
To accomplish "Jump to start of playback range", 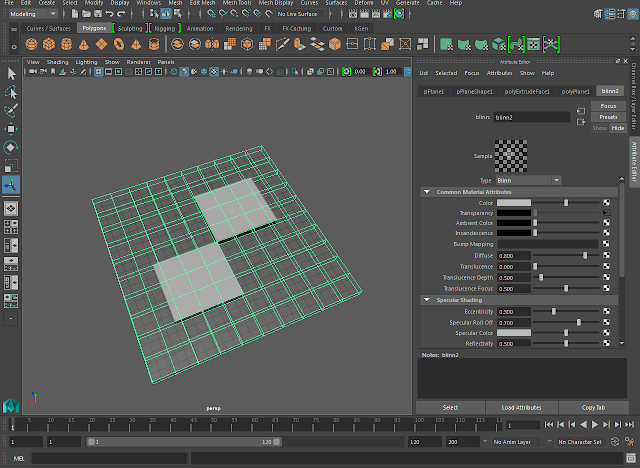I will (551, 425).
